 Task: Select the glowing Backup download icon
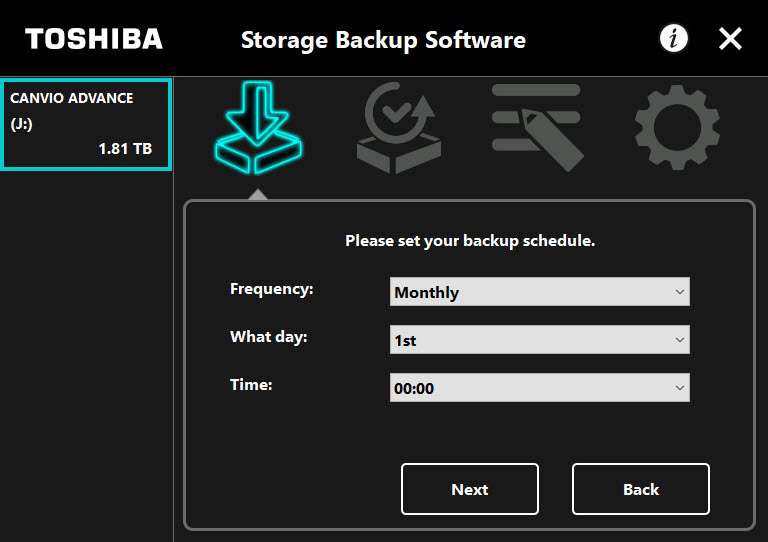pyautogui.click(x=259, y=127)
